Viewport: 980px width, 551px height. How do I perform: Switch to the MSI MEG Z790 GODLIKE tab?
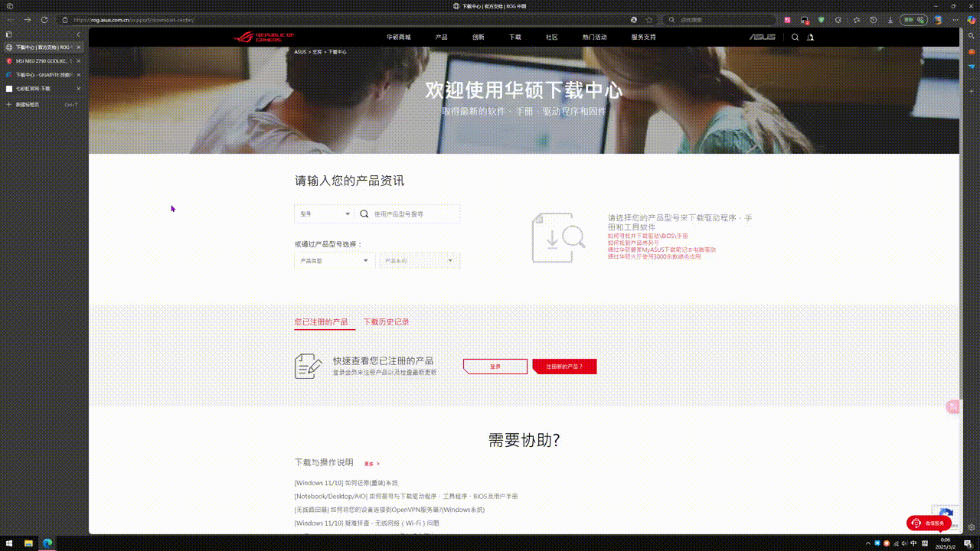[x=43, y=61]
